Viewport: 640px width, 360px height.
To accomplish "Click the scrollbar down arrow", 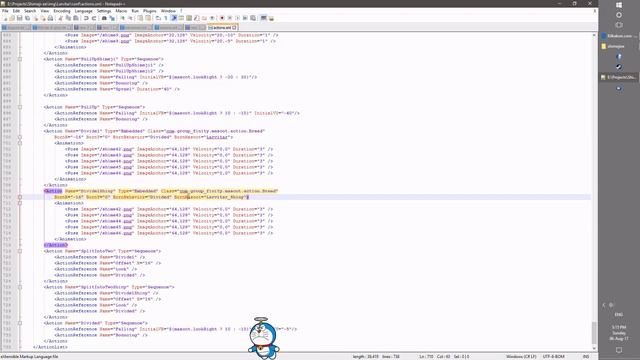I will (x=594, y=348).
